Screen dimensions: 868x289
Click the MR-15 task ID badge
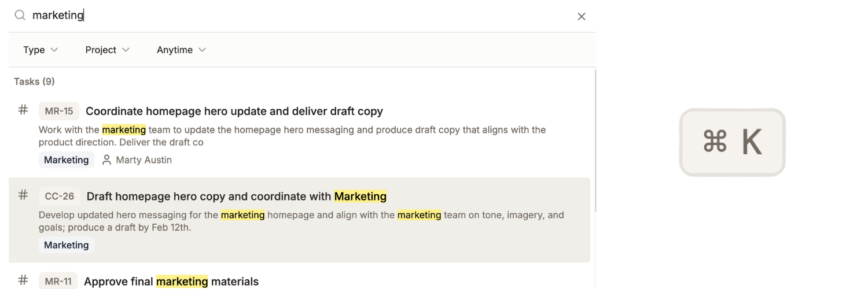(59, 111)
